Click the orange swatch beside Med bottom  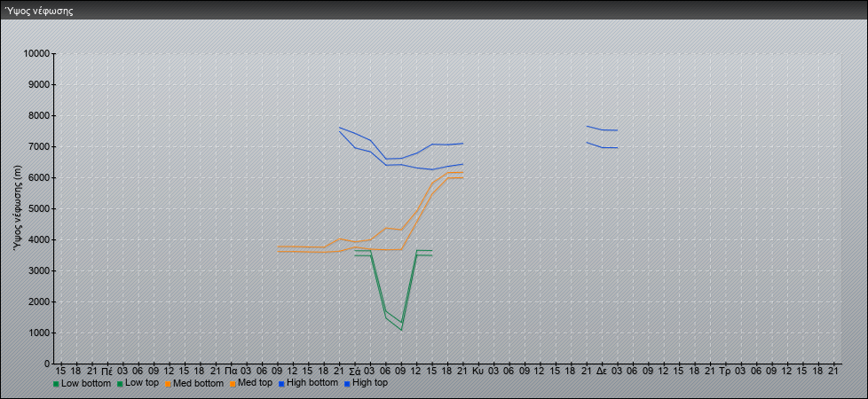(168, 384)
